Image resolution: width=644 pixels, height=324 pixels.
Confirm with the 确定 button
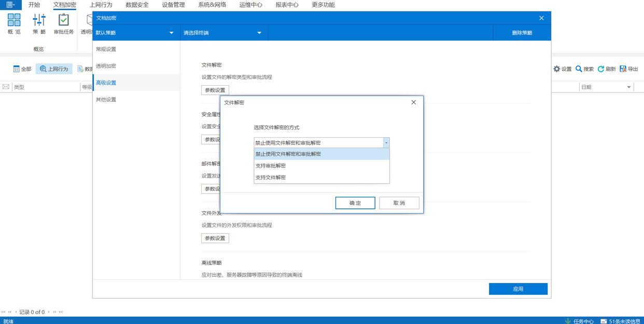pyautogui.click(x=355, y=203)
